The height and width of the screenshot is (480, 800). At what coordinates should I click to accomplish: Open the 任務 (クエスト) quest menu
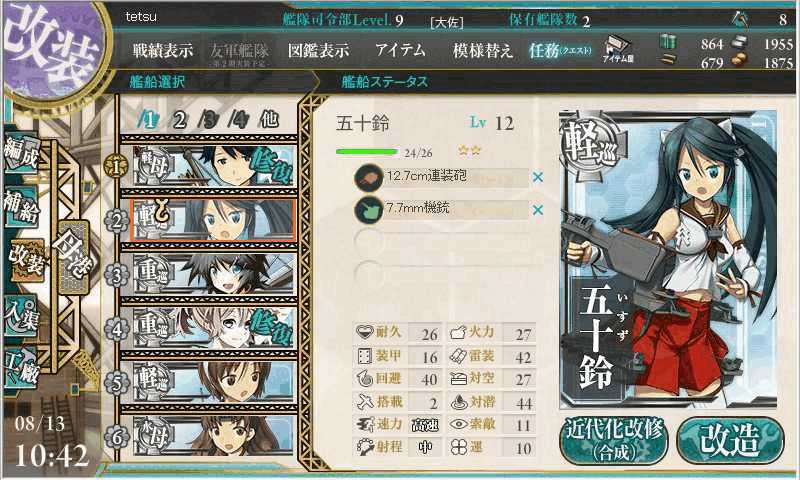point(560,50)
